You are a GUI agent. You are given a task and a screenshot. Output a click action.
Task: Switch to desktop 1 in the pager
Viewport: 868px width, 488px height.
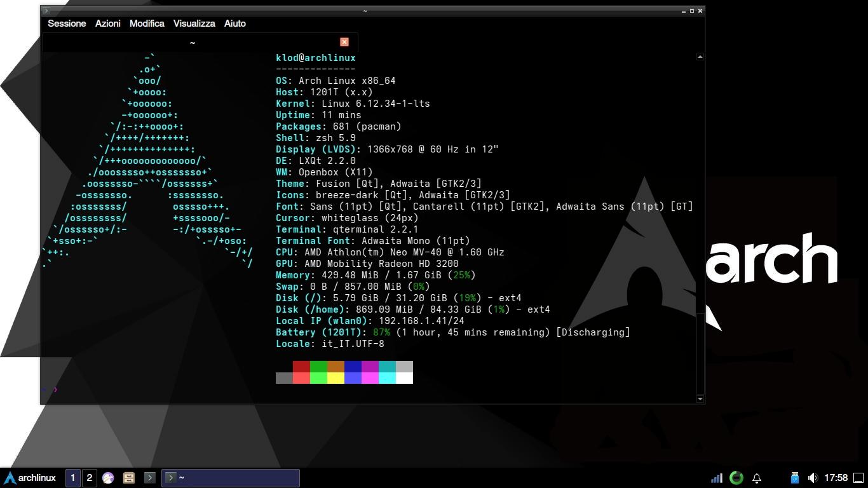click(73, 478)
